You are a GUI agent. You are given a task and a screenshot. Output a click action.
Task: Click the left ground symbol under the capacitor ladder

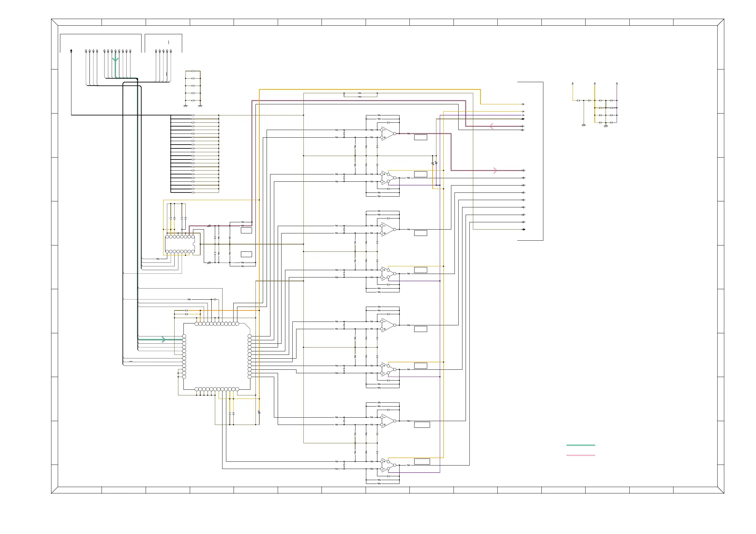(x=185, y=106)
